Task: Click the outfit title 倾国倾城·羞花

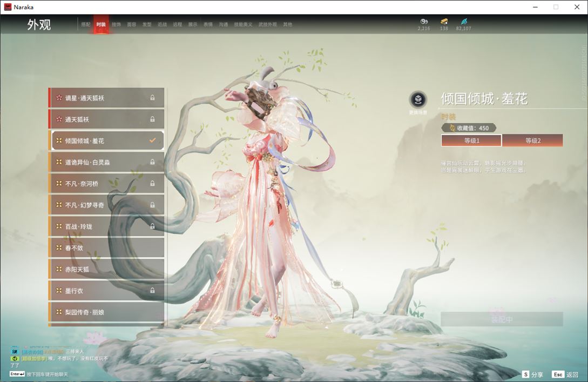Action: pyautogui.click(x=484, y=99)
